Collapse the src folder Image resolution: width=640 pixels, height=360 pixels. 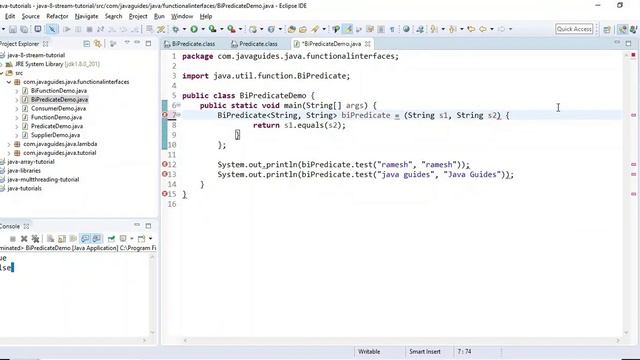[2, 73]
